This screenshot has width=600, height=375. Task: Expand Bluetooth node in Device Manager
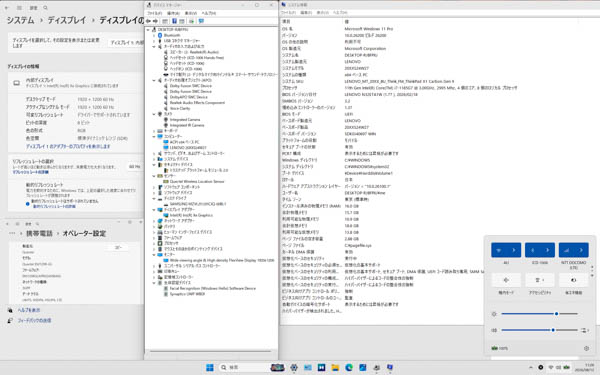click(154, 35)
